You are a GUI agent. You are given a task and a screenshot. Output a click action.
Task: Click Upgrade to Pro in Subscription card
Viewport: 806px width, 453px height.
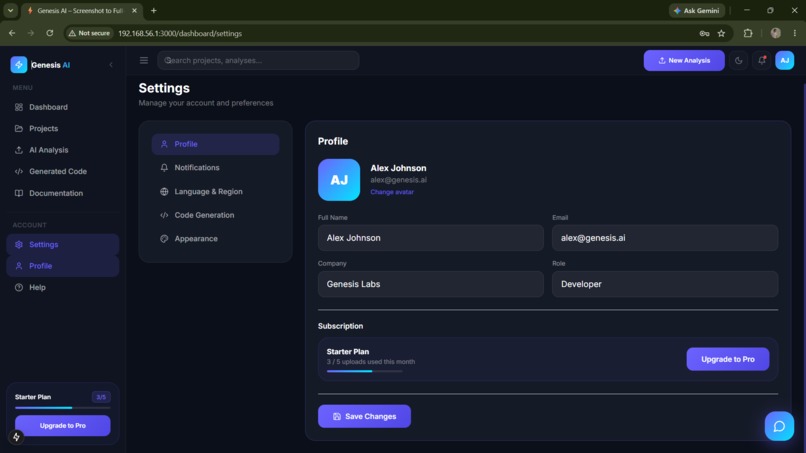(727, 359)
